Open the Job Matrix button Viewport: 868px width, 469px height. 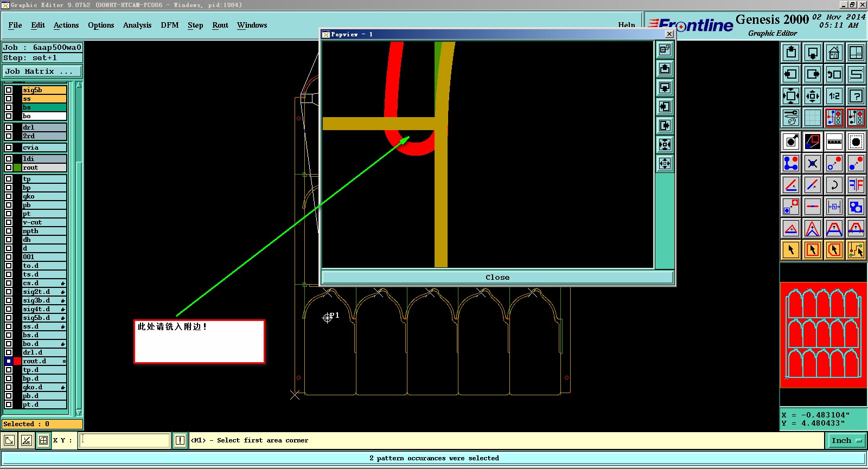[x=42, y=71]
